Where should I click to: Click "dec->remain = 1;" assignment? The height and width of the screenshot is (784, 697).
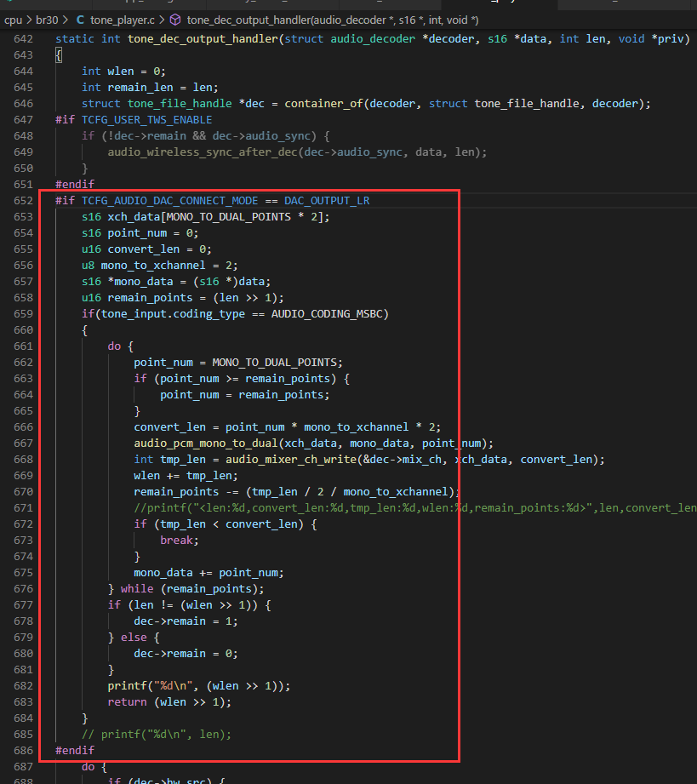(x=186, y=621)
